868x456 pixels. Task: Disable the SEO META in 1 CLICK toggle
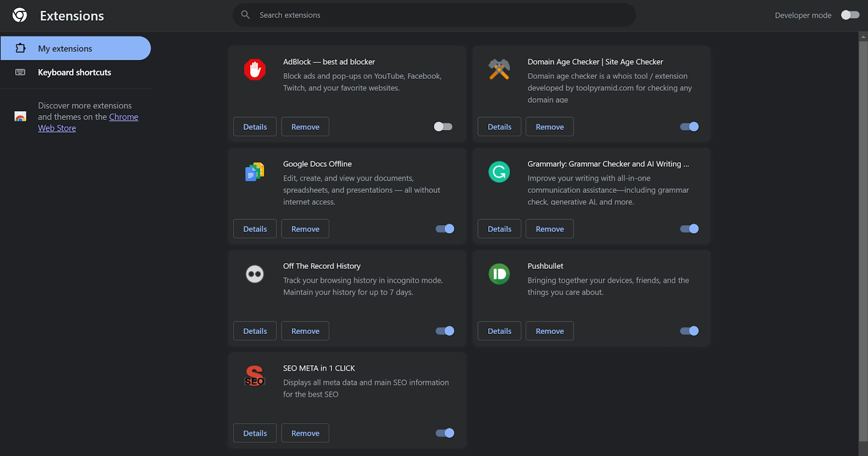tap(445, 433)
